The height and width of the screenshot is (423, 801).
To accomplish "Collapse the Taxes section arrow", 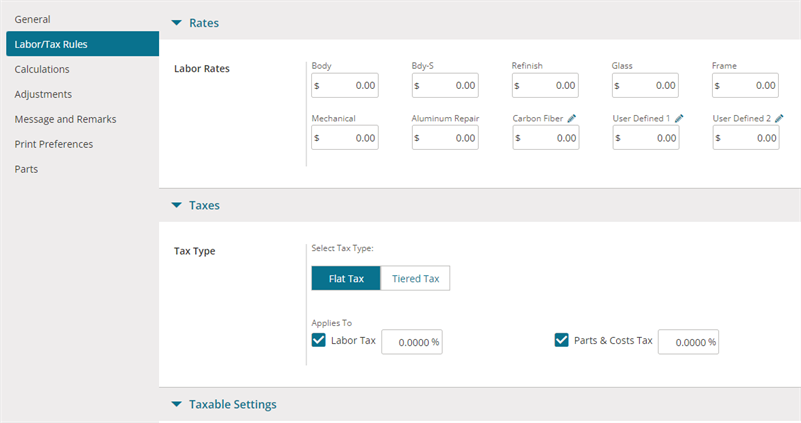I will tap(177, 205).
